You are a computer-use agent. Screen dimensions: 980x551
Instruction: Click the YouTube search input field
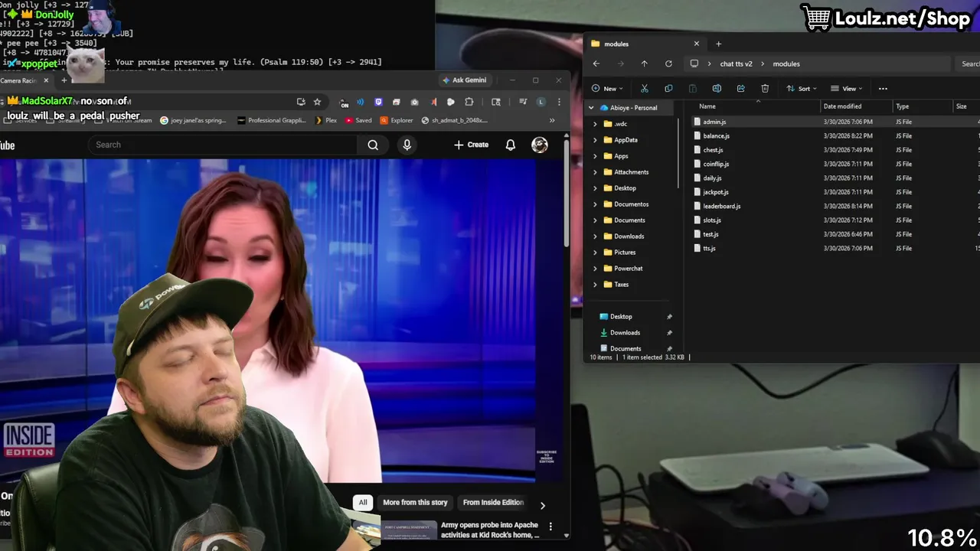click(222, 145)
